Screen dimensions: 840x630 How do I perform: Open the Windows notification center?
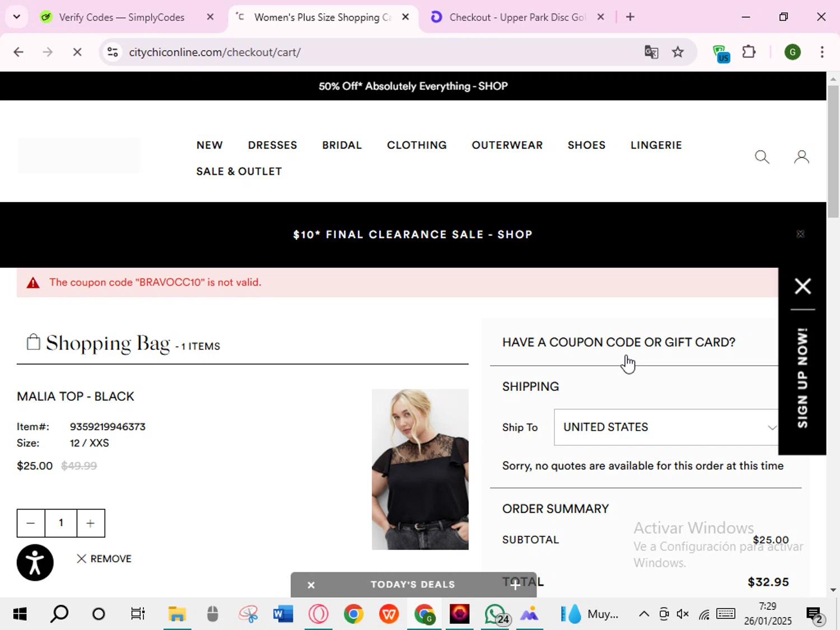pos(815,614)
